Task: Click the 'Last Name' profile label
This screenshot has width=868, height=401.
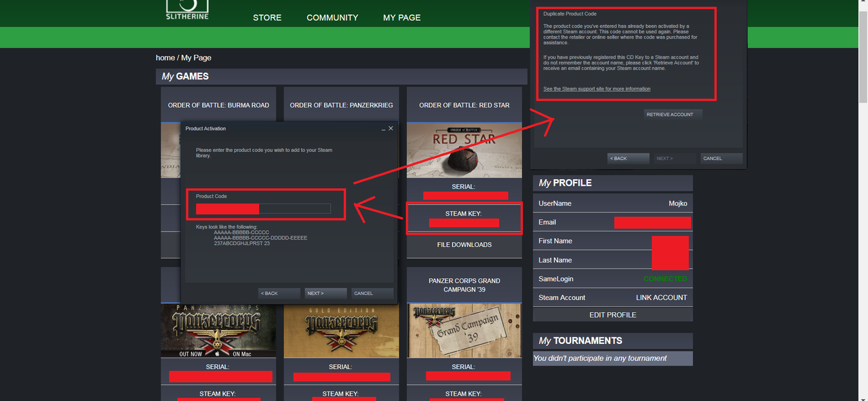Action: point(555,260)
